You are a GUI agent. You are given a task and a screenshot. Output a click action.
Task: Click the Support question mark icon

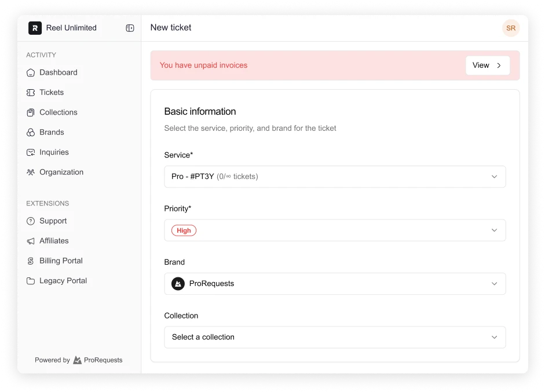(31, 221)
